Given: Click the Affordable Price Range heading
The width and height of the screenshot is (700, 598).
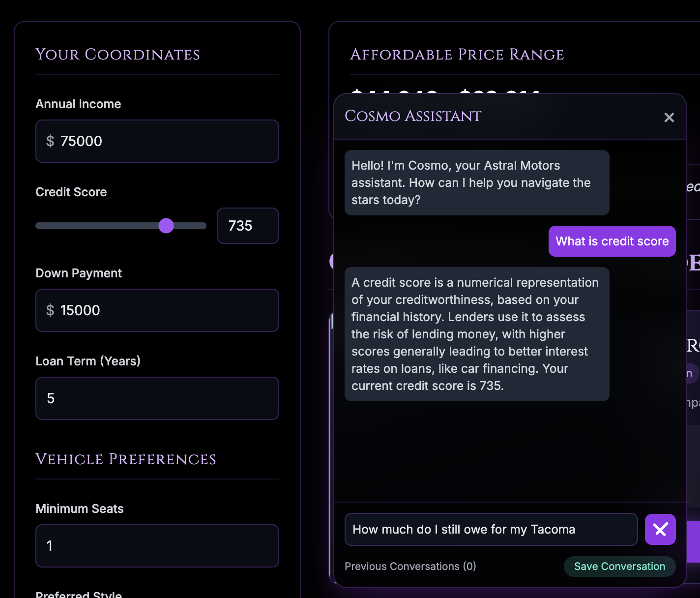Looking at the screenshot, I should pos(457,55).
